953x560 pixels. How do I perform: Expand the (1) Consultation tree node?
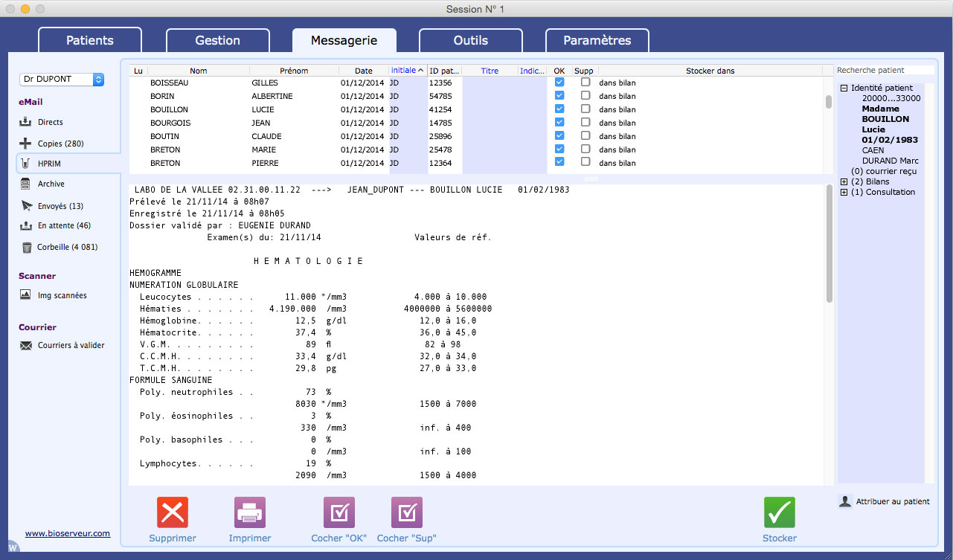click(844, 192)
